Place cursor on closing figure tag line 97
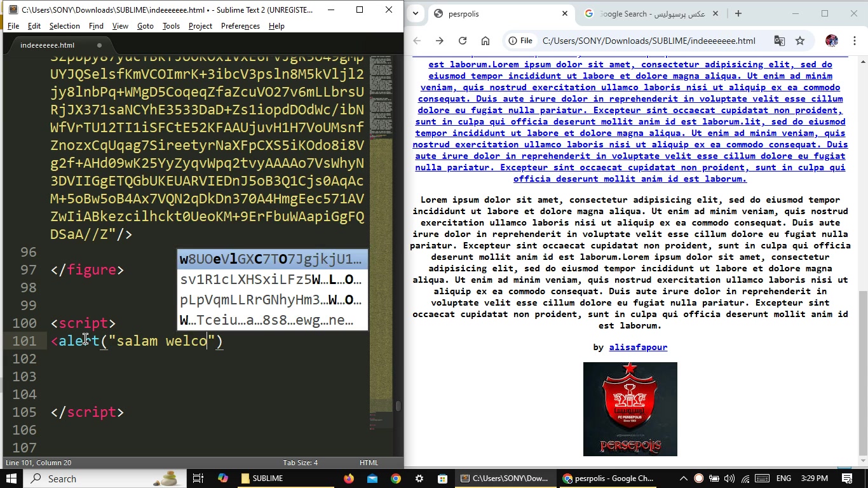 87,270
